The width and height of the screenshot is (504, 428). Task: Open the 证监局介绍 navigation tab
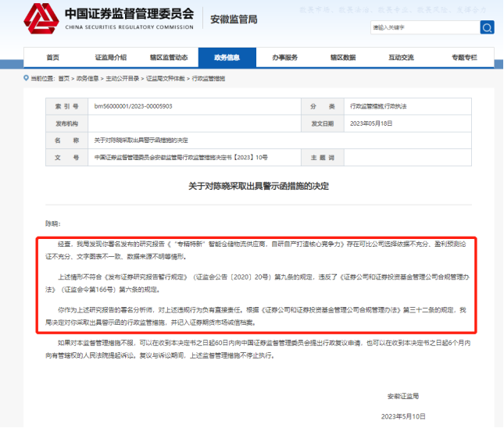pyautogui.click(x=110, y=58)
